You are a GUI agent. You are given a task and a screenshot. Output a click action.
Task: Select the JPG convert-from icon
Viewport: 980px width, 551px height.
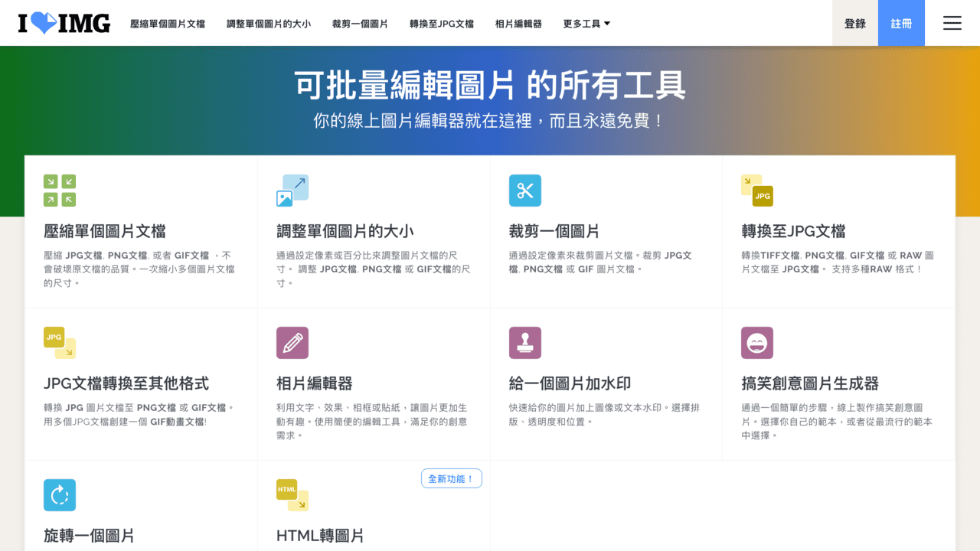click(59, 342)
